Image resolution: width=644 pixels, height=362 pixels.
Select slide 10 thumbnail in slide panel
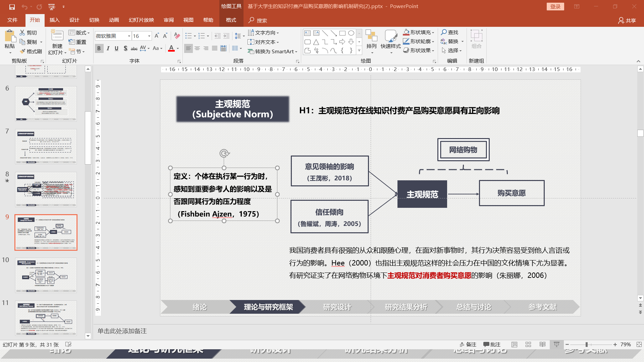click(46, 275)
